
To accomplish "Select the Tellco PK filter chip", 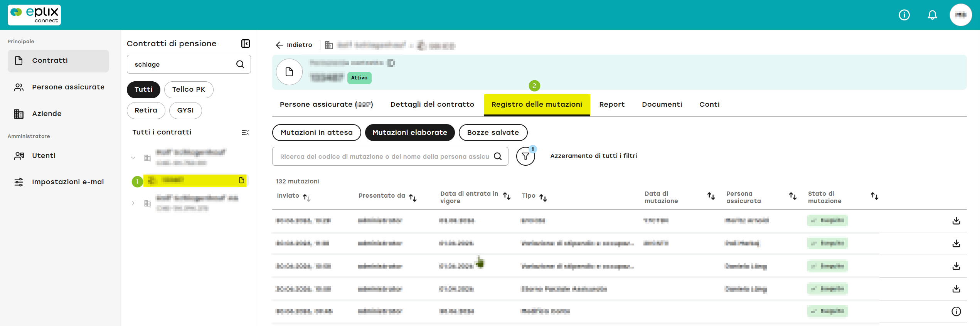I will tap(189, 89).
